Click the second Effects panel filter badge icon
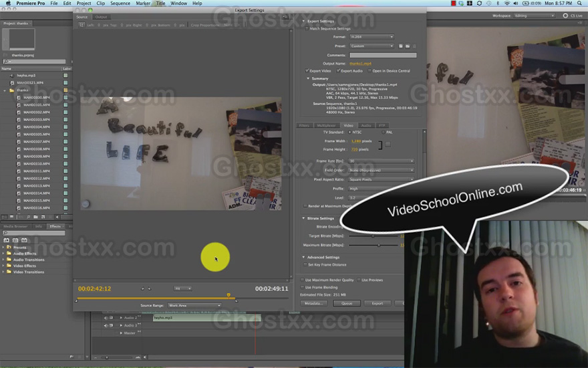The height and width of the screenshot is (368, 588). [x=15, y=240]
